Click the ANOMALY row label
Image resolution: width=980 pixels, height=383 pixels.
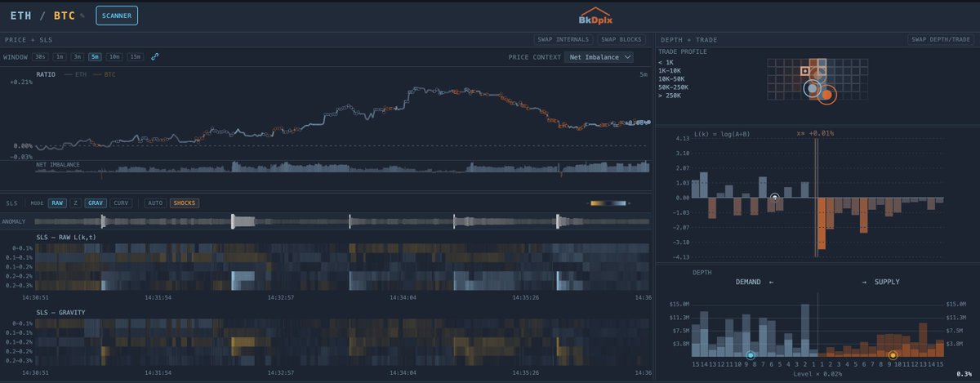click(15, 221)
